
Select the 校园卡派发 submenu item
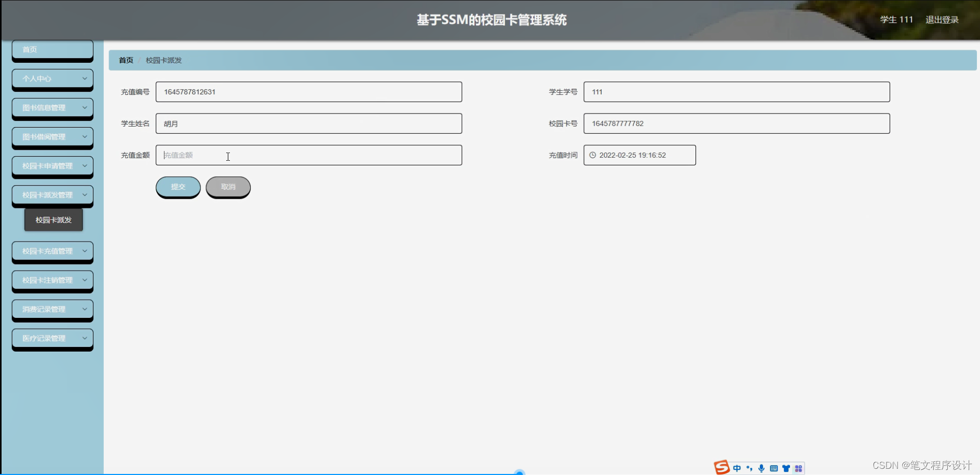pos(53,219)
